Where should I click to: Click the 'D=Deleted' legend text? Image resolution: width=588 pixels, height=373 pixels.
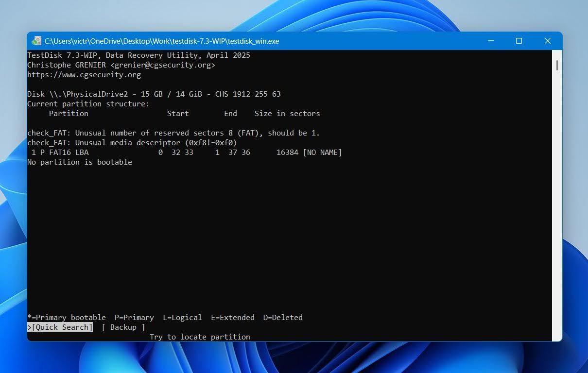tap(283, 318)
